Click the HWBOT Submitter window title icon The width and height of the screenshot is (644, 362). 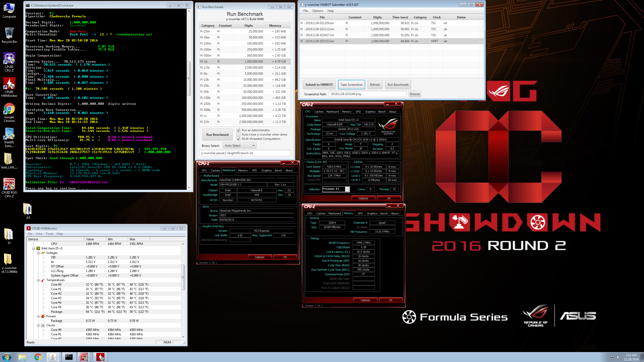(302, 5)
